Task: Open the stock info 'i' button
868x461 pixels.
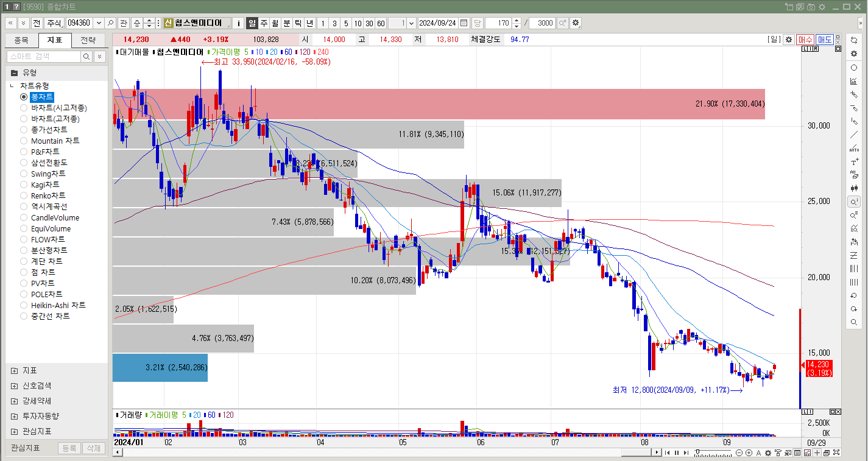Action: [238, 23]
